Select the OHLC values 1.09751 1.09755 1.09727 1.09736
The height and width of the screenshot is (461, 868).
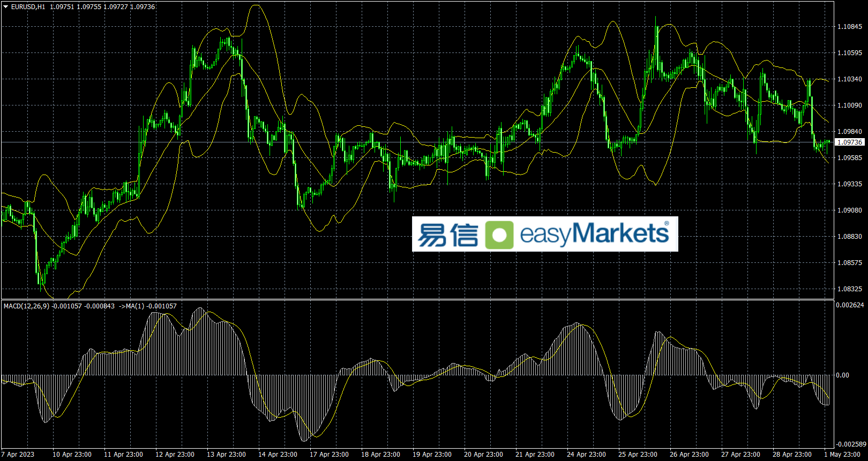pyautogui.click(x=102, y=7)
